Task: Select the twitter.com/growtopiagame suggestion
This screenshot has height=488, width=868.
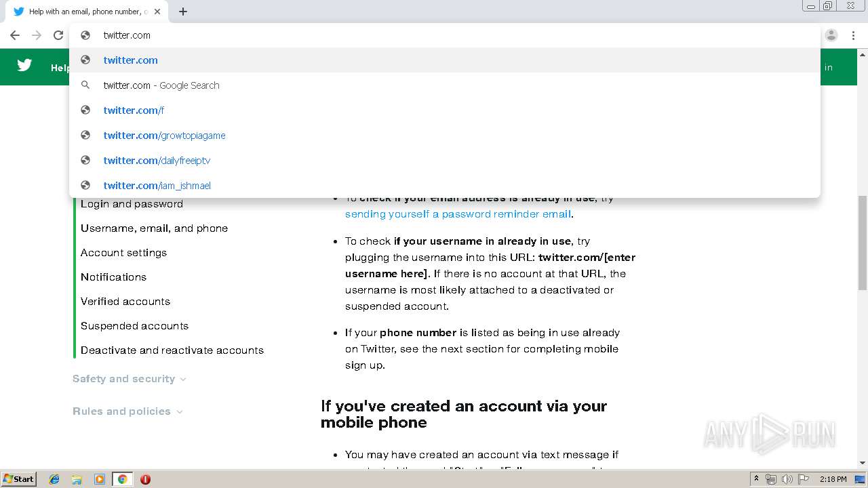Action: [x=444, y=135]
